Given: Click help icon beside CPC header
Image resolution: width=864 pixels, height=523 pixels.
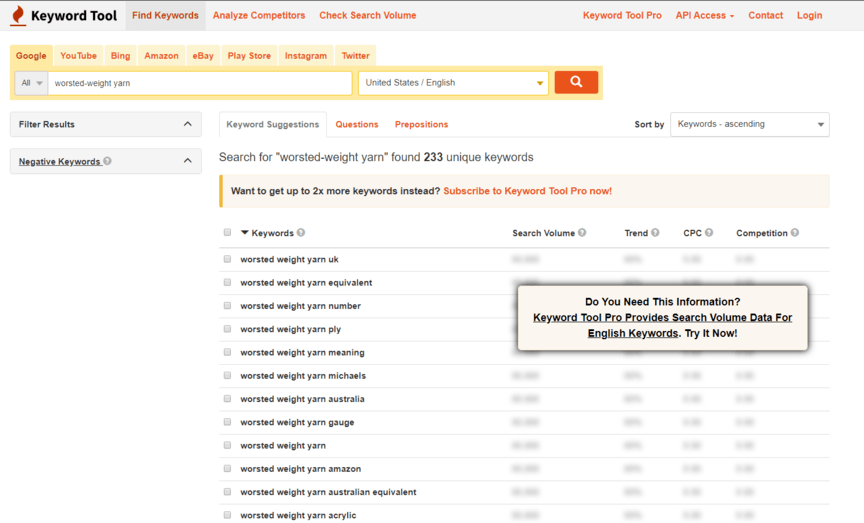Looking at the screenshot, I should coord(709,233).
